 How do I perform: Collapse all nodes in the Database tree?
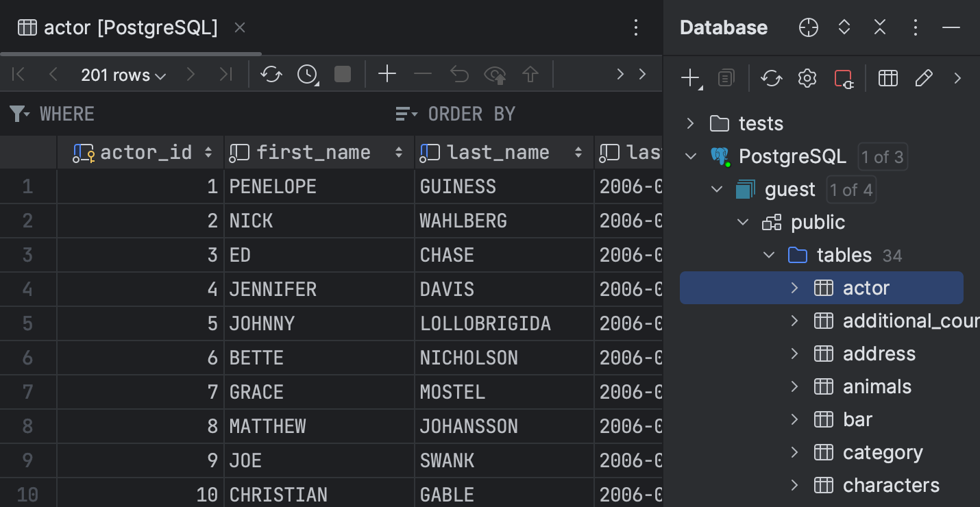[x=880, y=27]
